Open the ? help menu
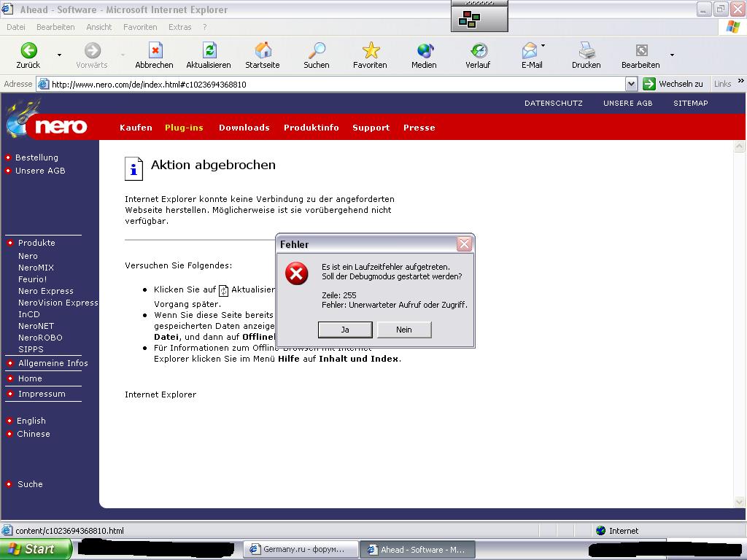This screenshot has width=747, height=560. pyautogui.click(x=205, y=27)
